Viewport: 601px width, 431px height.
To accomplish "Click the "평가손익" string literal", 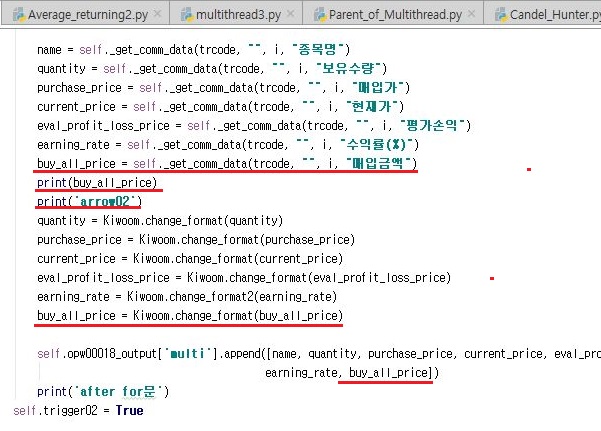I will pyautogui.click(x=432, y=125).
